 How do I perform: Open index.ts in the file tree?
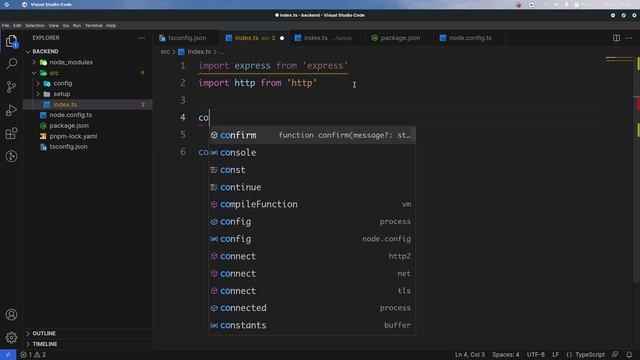[88, 104]
